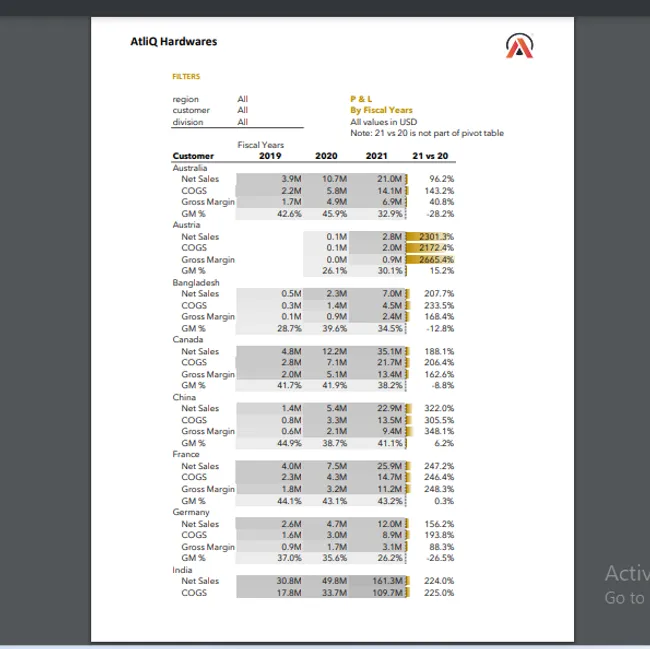Viewport: 650px width, 649px height.
Task: Click France Gross Margin growth 248.3%
Action: click(x=439, y=489)
